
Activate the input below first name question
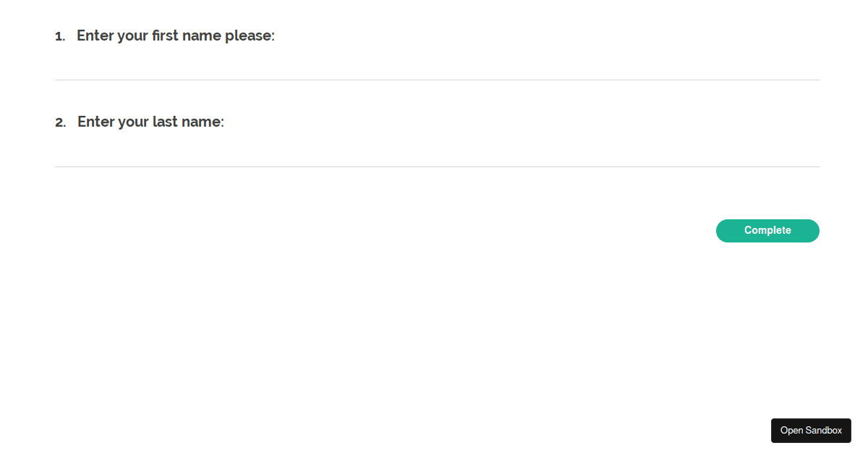pos(437,65)
